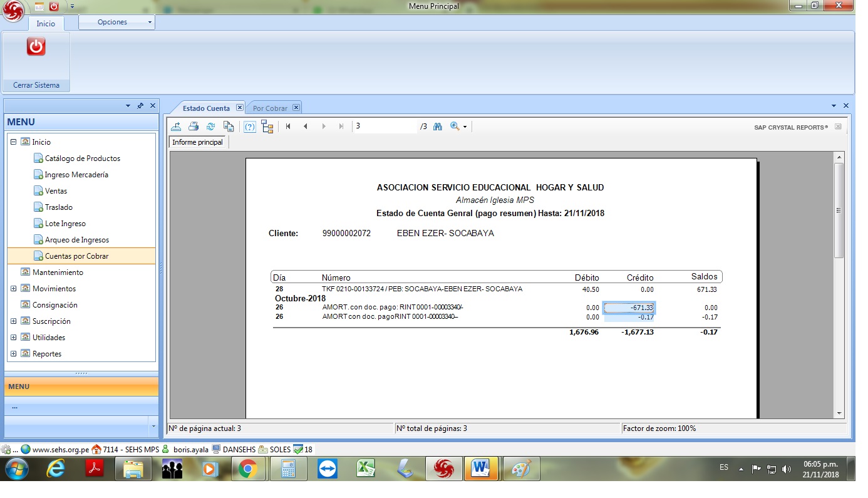Screen dimensions: 868x498
Task: Open Excel from the Windows taskbar
Action: (x=366, y=469)
